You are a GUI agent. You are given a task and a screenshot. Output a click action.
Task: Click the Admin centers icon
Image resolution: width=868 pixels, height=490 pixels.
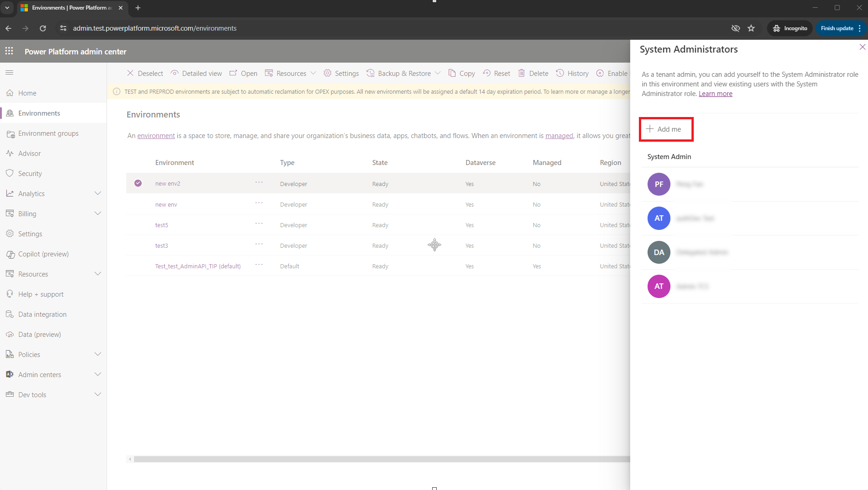point(10,374)
